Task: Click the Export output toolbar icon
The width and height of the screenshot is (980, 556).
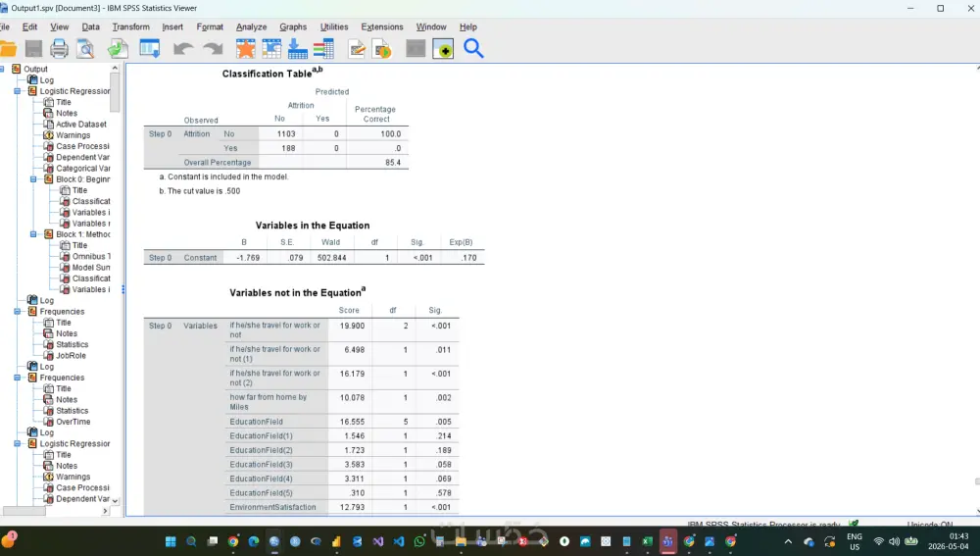Action: coord(118,49)
